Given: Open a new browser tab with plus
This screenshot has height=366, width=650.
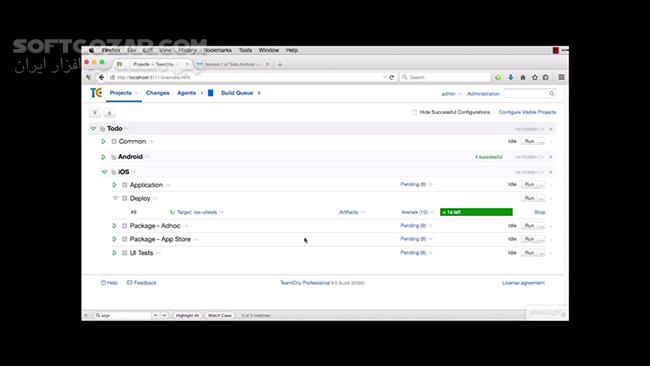Looking at the screenshot, I should pos(280,64).
